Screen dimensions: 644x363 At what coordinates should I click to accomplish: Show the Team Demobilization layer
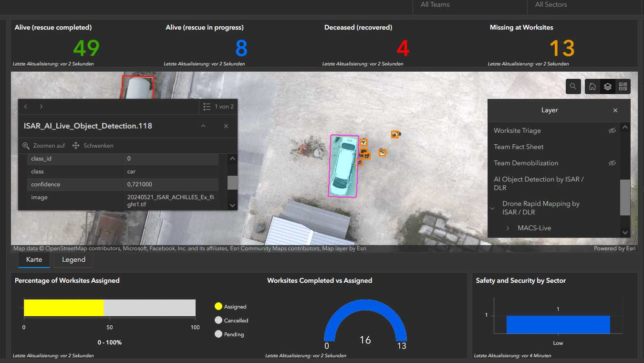(x=612, y=163)
